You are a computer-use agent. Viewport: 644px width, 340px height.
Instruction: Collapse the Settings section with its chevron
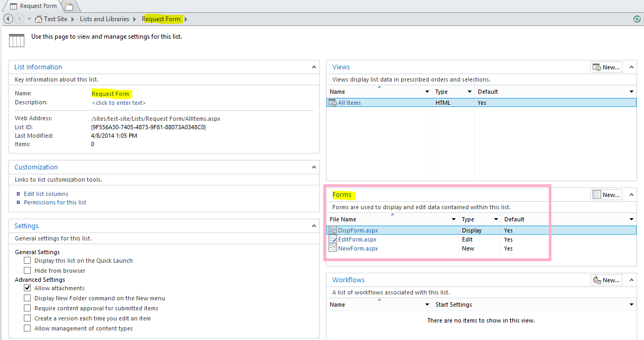tap(314, 225)
